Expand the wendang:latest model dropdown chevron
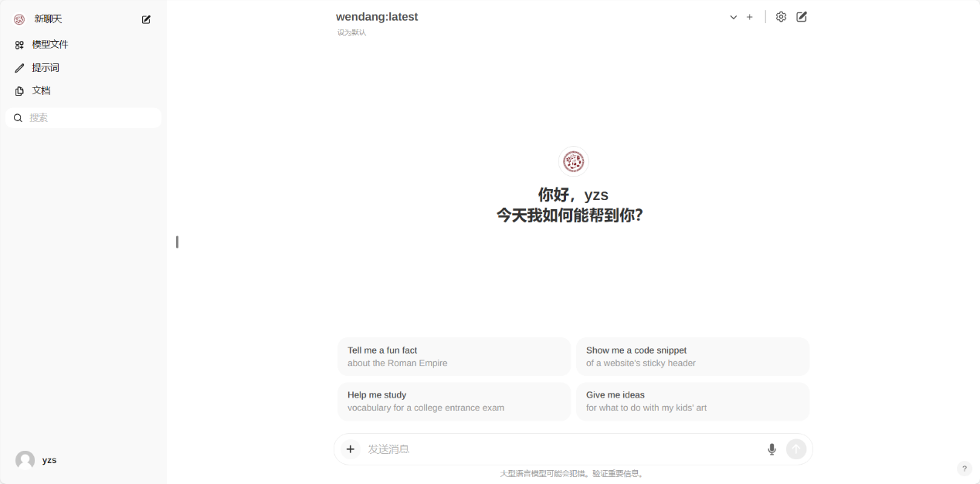The height and width of the screenshot is (484, 980). [734, 17]
